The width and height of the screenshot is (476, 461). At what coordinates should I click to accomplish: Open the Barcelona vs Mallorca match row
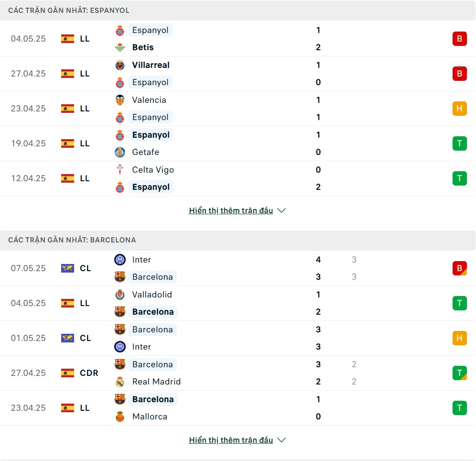pos(238,408)
